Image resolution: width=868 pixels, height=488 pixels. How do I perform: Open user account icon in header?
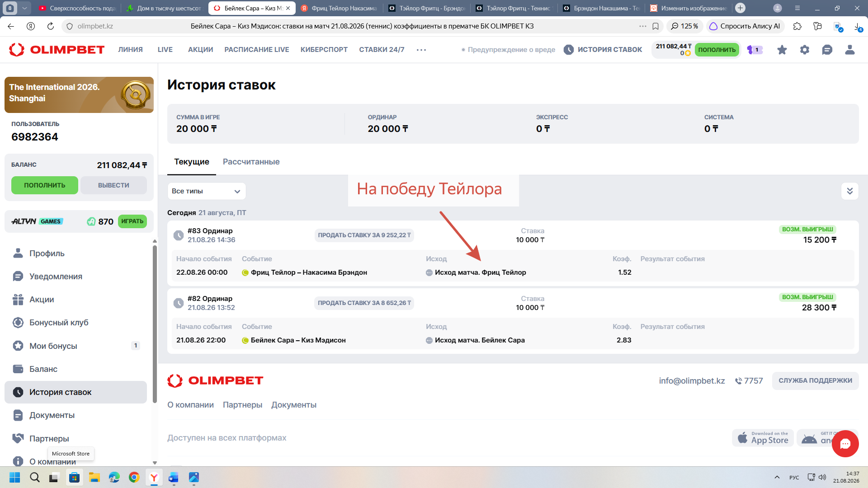850,50
